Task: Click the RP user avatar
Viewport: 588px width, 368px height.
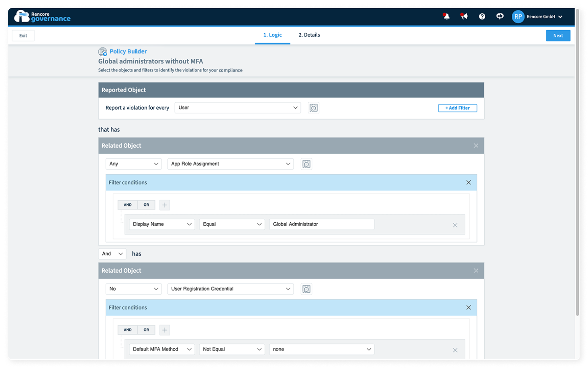Action: (x=518, y=16)
